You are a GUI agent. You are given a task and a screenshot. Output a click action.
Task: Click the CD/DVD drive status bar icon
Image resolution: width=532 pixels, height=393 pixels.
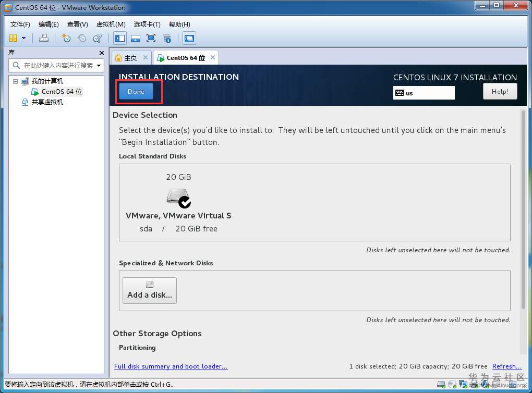[452, 385]
